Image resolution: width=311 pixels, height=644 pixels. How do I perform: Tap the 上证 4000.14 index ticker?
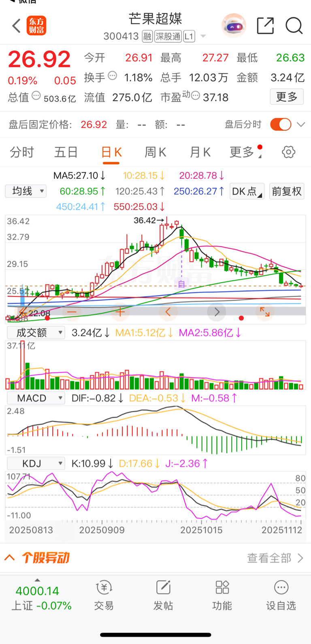41,598
